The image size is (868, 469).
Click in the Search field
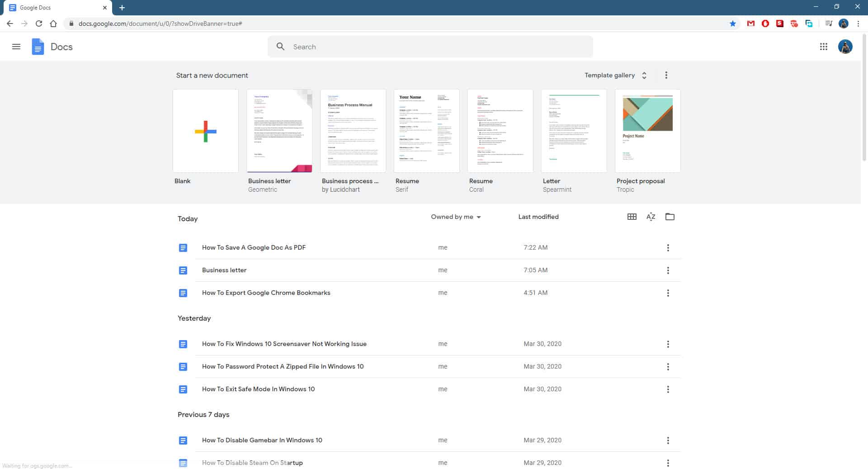pyautogui.click(x=430, y=47)
